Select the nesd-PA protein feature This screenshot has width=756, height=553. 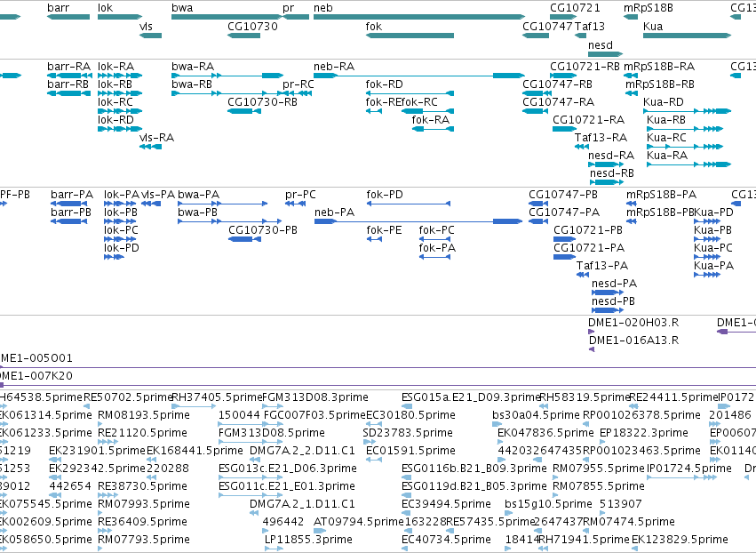point(608,293)
